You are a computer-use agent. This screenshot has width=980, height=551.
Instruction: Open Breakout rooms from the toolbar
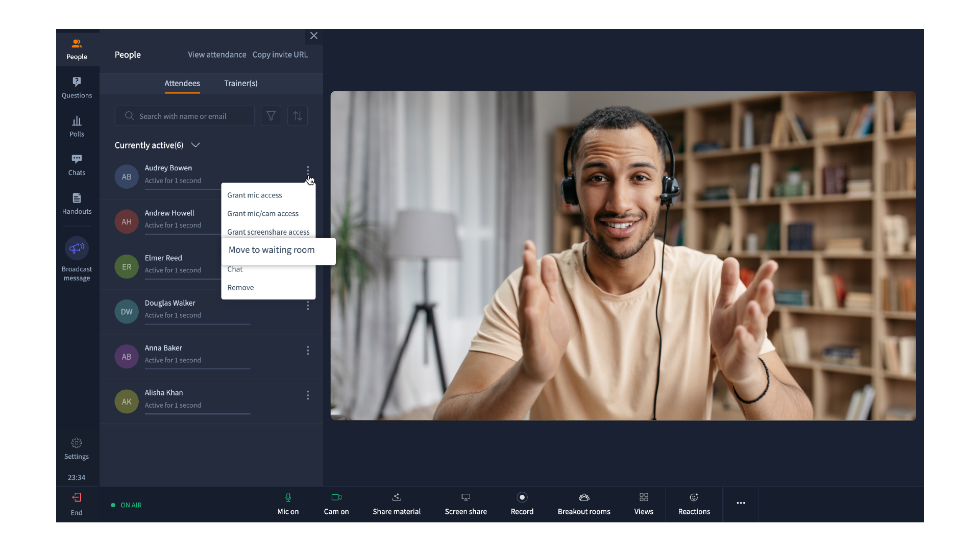click(584, 504)
